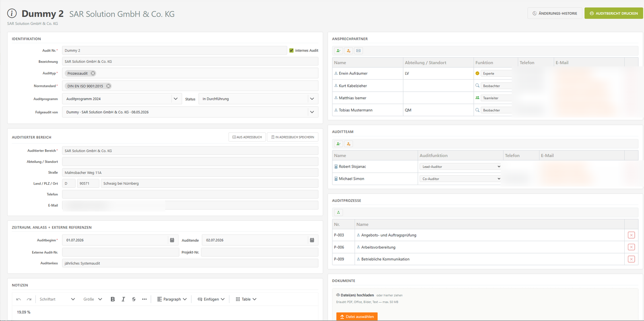Click the Bezeichnung input field
This screenshot has width=644, height=321.
[190, 62]
